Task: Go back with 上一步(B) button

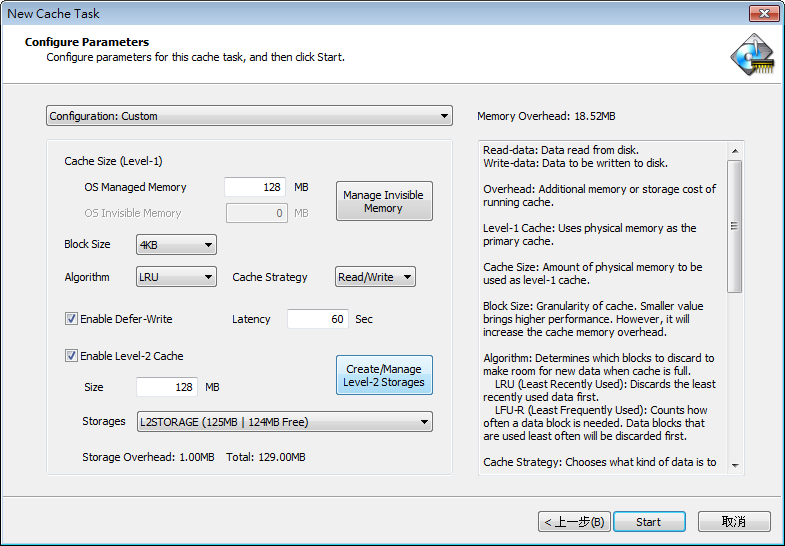Action: tap(574, 522)
